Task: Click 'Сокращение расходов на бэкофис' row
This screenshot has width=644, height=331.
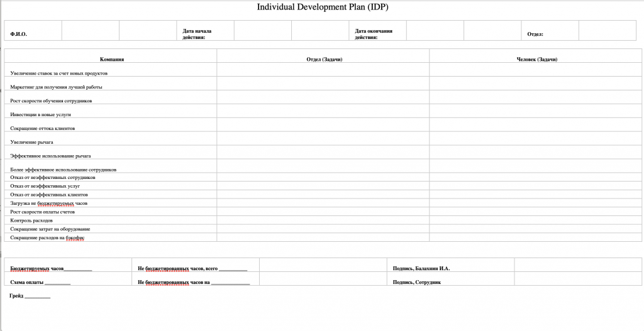Action: [x=323, y=237]
